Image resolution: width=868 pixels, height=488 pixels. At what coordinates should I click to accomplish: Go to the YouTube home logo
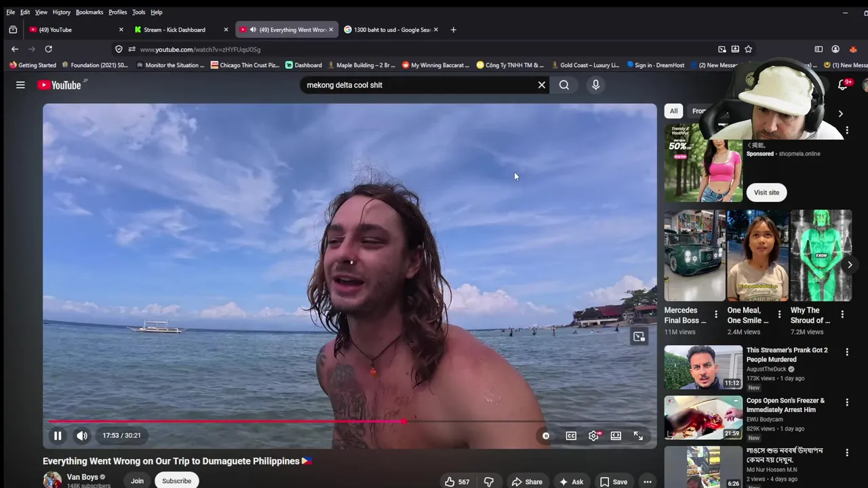(x=60, y=85)
